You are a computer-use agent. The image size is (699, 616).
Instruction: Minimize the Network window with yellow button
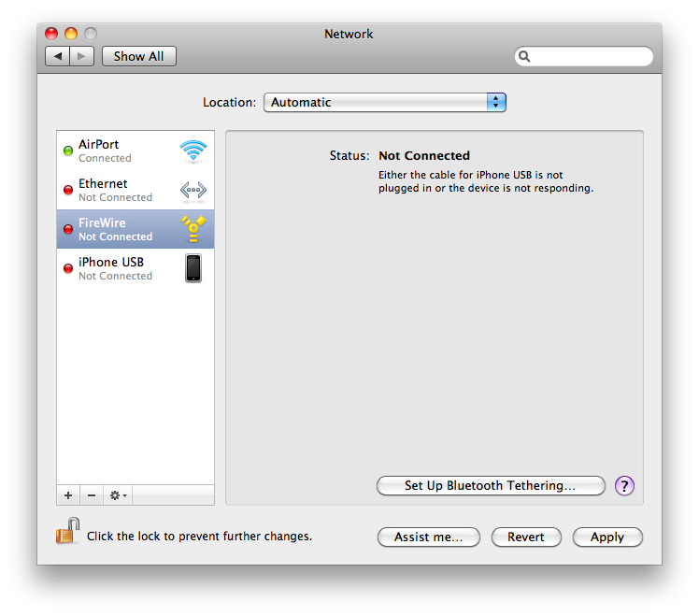tap(71, 34)
